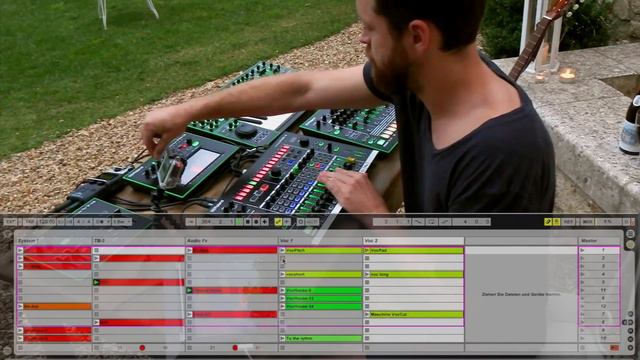Click the CPU load meter
The height and width of the screenshot is (360, 640).
[x=608, y=222]
